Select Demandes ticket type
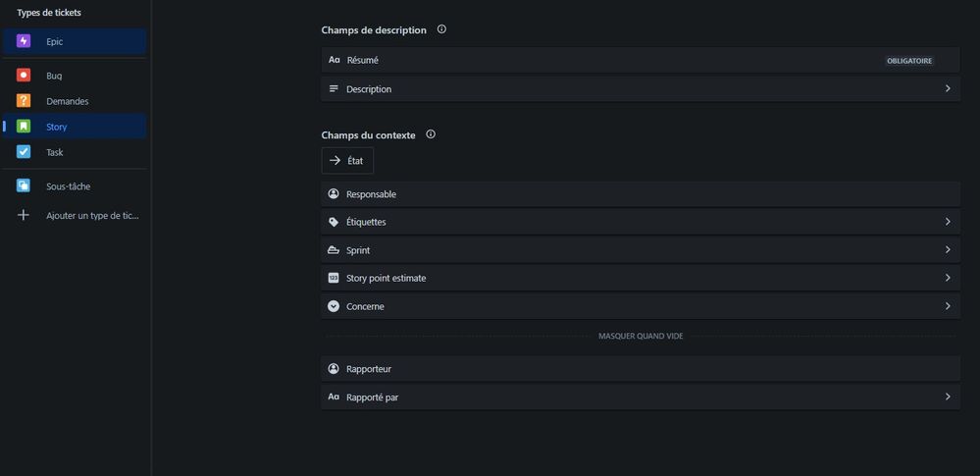 [75, 101]
